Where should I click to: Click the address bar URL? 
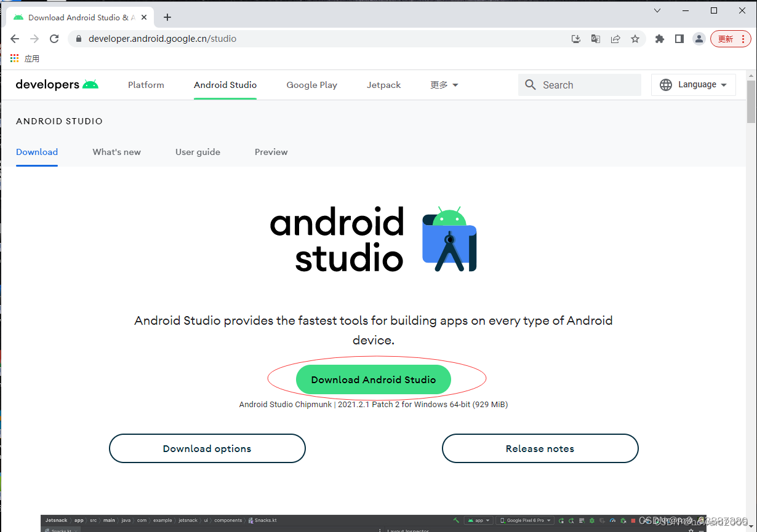coord(162,39)
